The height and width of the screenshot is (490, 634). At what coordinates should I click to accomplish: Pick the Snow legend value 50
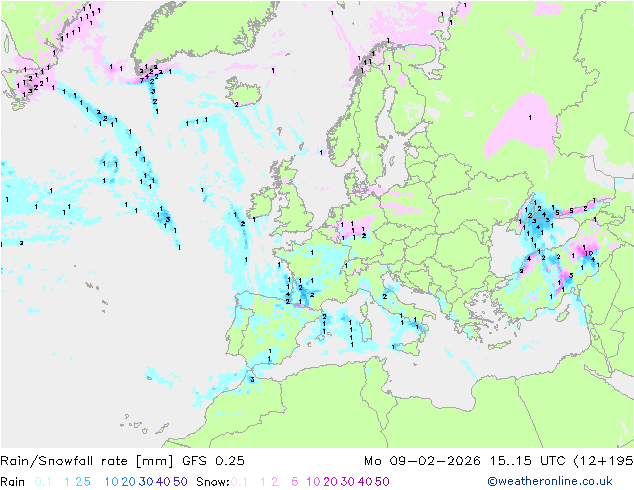point(382,482)
